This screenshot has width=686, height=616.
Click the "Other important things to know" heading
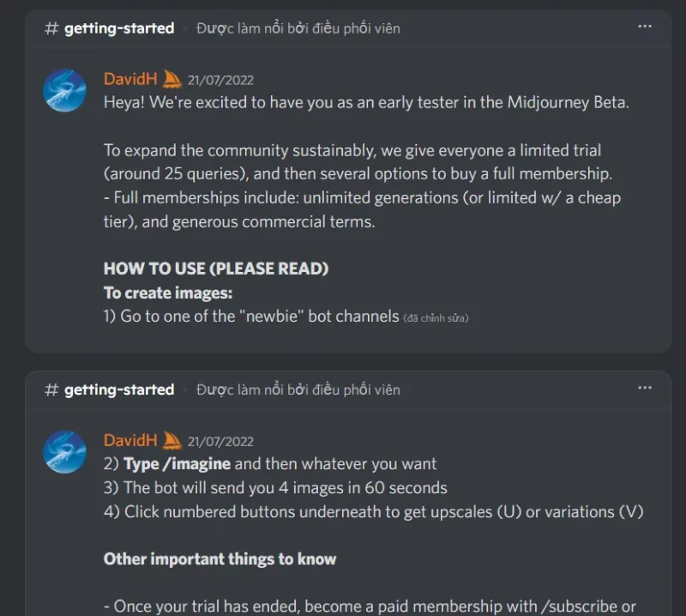(x=220, y=559)
